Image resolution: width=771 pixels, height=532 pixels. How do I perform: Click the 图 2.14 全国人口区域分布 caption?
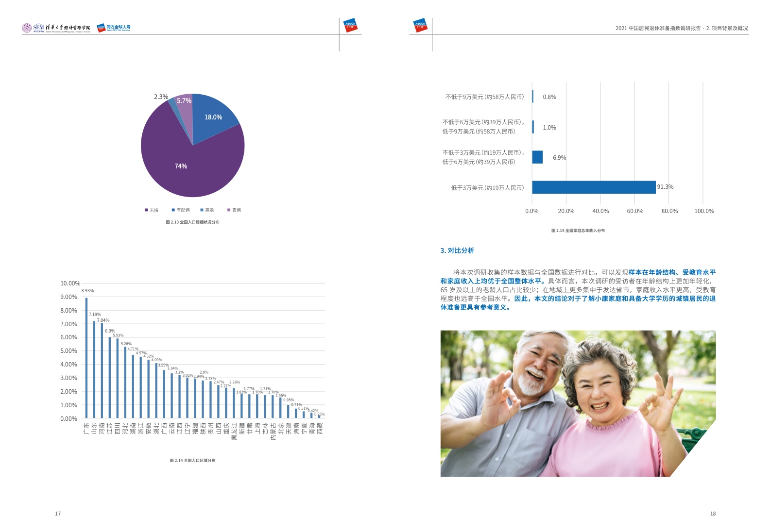tap(192, 460)
